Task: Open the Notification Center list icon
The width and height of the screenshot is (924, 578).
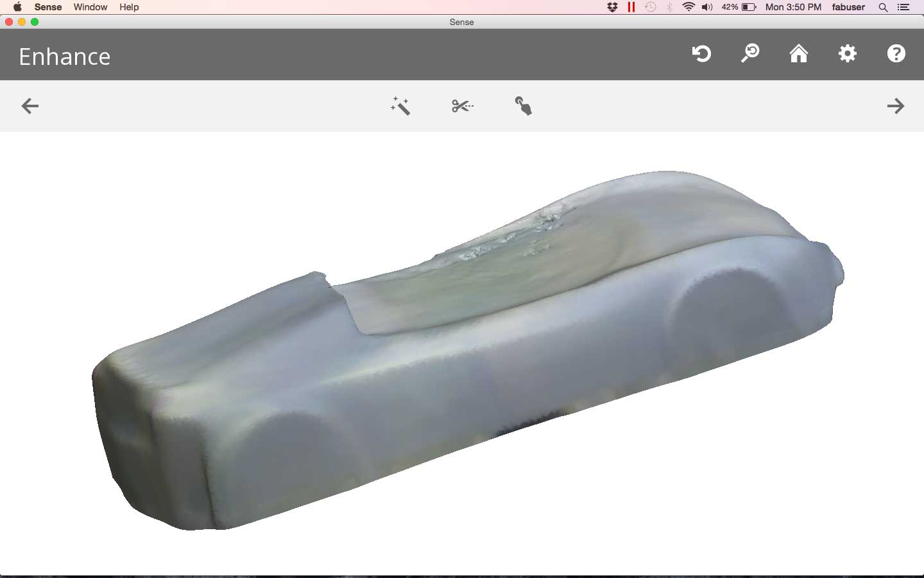Action: tap(903, 7)
